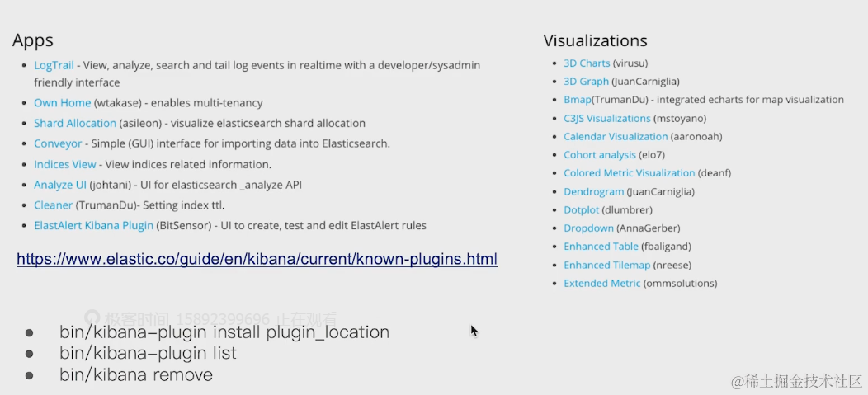
Task: Follow the Bmap link
Action: [578, 100]
